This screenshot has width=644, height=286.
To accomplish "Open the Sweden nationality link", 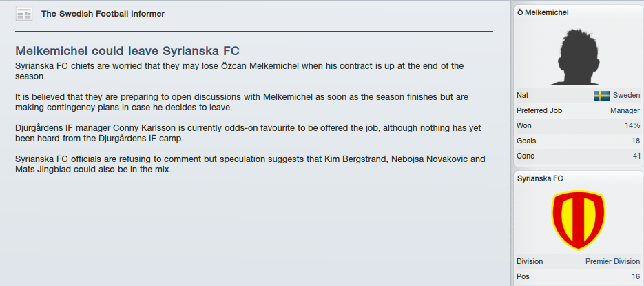I will point(626,95).
